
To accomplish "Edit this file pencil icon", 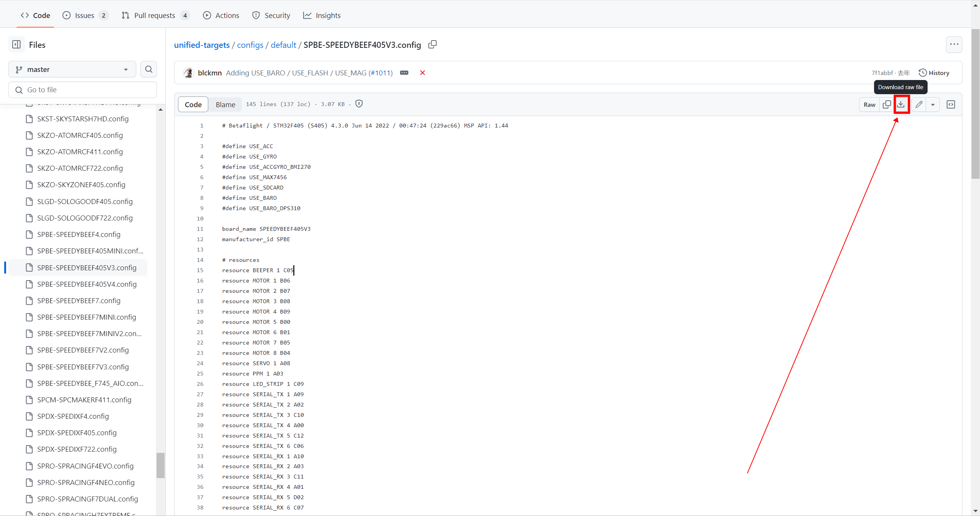I will (919, 105).
